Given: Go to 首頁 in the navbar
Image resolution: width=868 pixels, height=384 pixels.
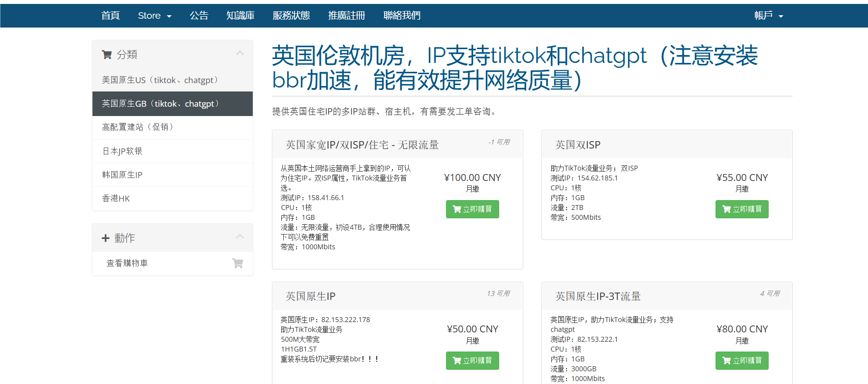Looking at the screenshot, I should coord(111,16).
